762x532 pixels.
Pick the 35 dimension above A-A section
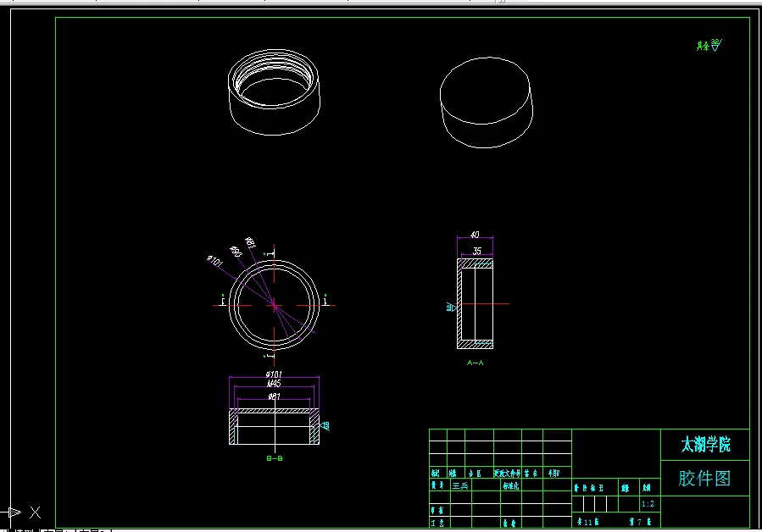pos(477,251)
